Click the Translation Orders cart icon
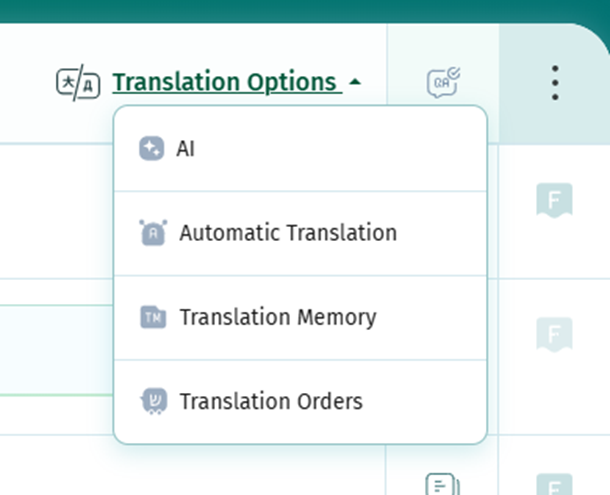 click(152, 402)
